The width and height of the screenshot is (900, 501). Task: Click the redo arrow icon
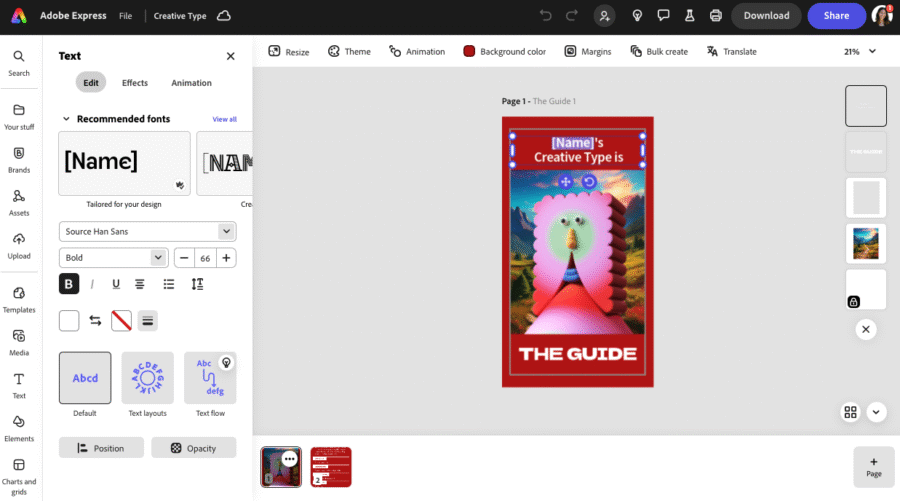[x=572, y=16]
